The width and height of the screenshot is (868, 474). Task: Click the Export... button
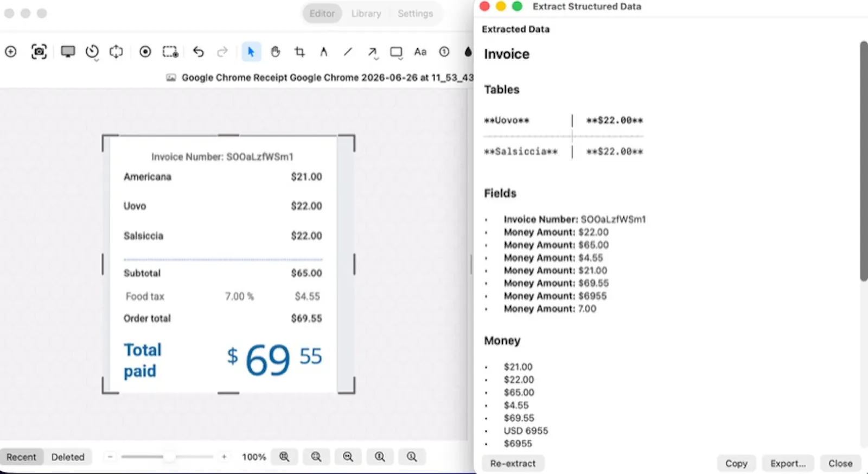point(788,464)
